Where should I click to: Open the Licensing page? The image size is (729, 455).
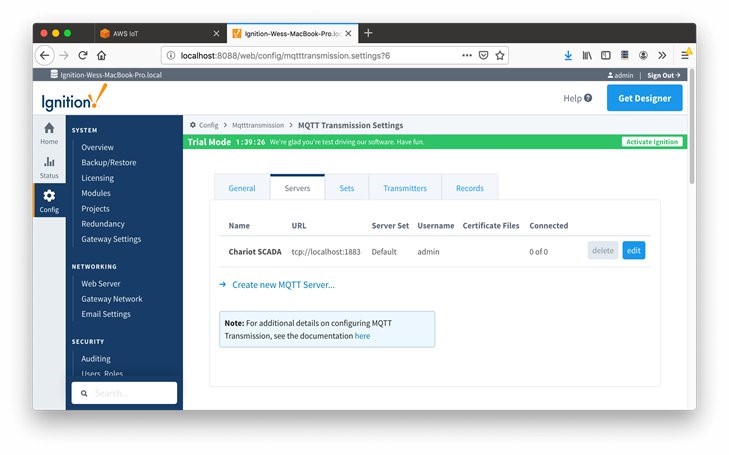[97, 178]
